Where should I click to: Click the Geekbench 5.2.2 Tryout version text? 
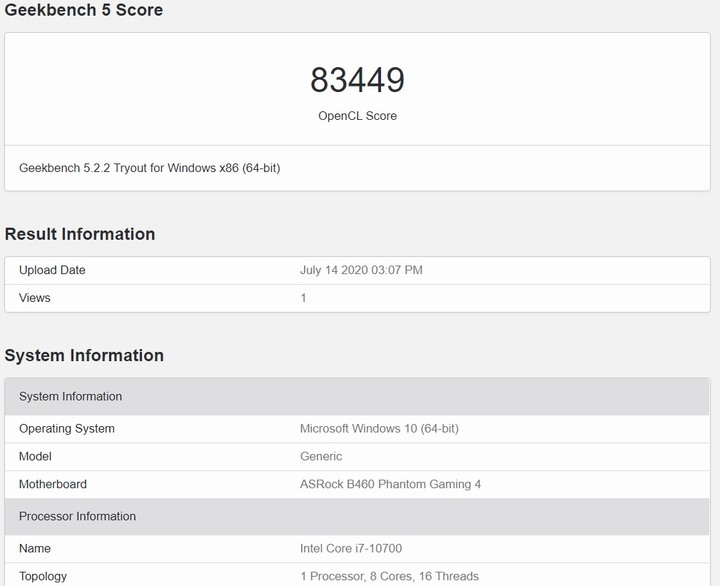click(x=149, y=168)
